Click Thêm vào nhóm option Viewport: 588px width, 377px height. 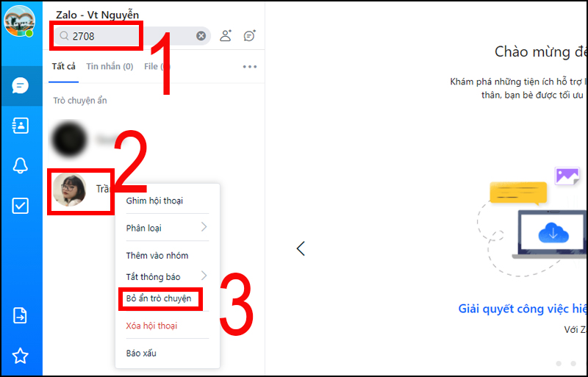(157, 256)
